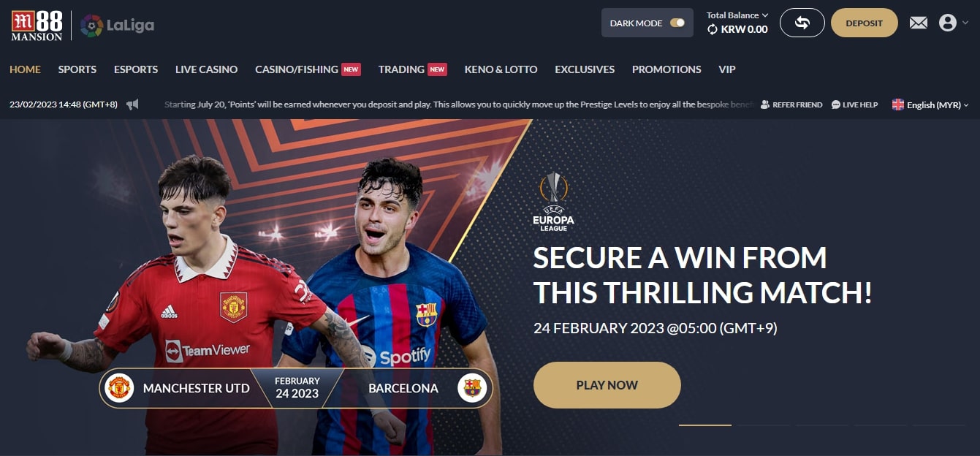Open the English (MYR) language dropdown

[930, 104]
